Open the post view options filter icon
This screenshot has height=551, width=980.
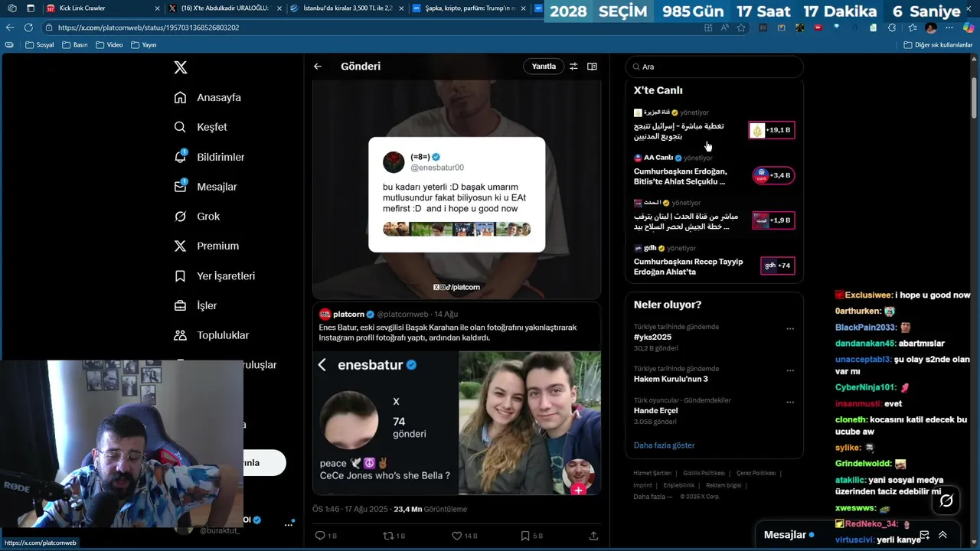tap(573, 67)
